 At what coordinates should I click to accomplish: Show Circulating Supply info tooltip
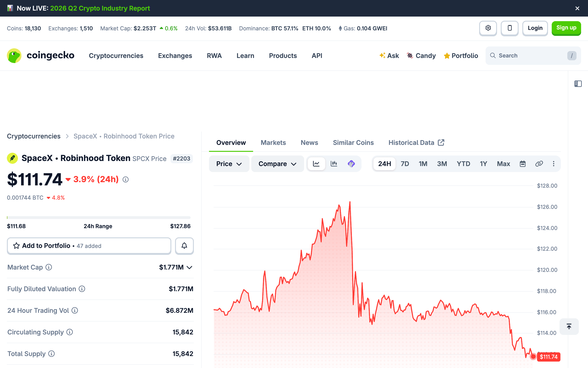[70, 332]
